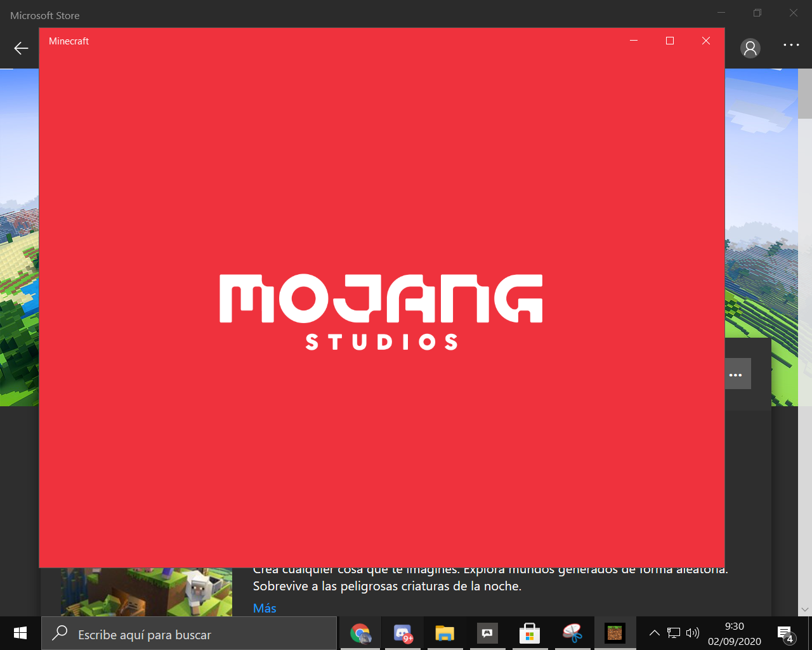Open Google Chrome from the taskbar
Viewport: 812px width, 650px height.
pos(360,633)
